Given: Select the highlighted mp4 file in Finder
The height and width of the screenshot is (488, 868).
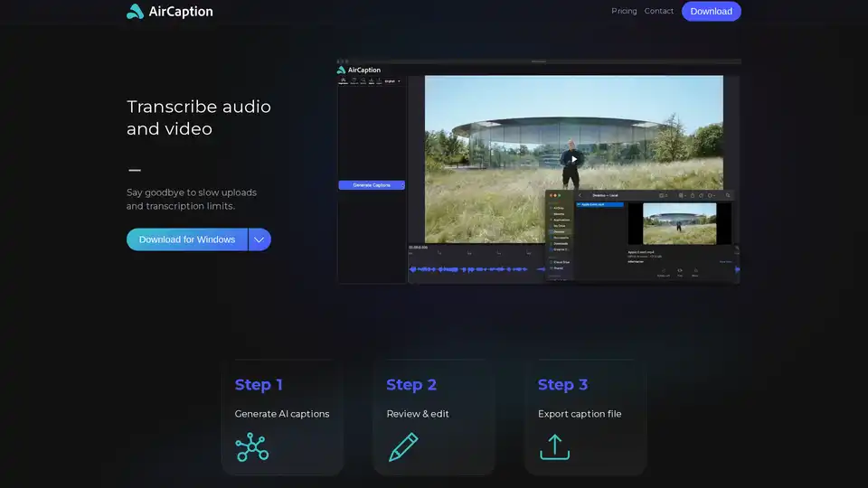Looking at the screenshot, I should [599, 205].
